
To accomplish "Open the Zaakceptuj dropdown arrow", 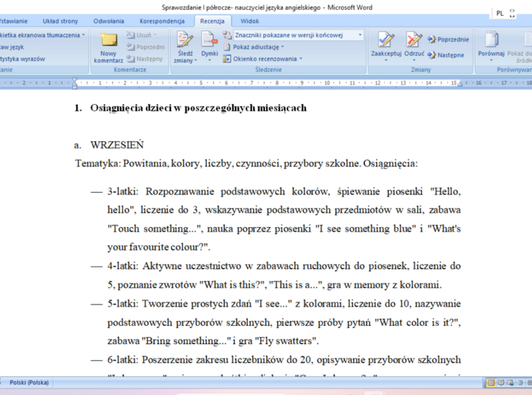I will coord(386,60).
